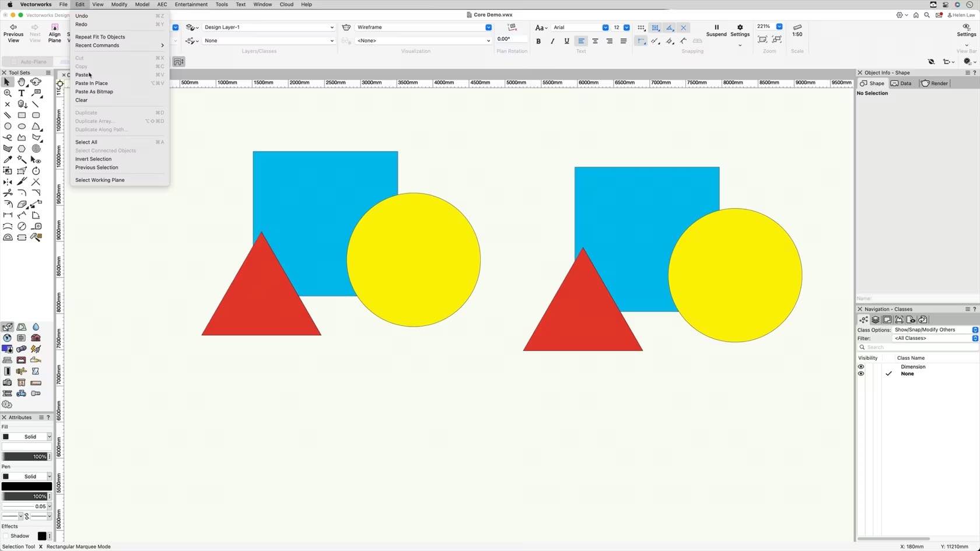The width and height of the screenshot is (980, 551).
Task: Toggle Snap to Object in Snapping
Action: pos(655,27)
